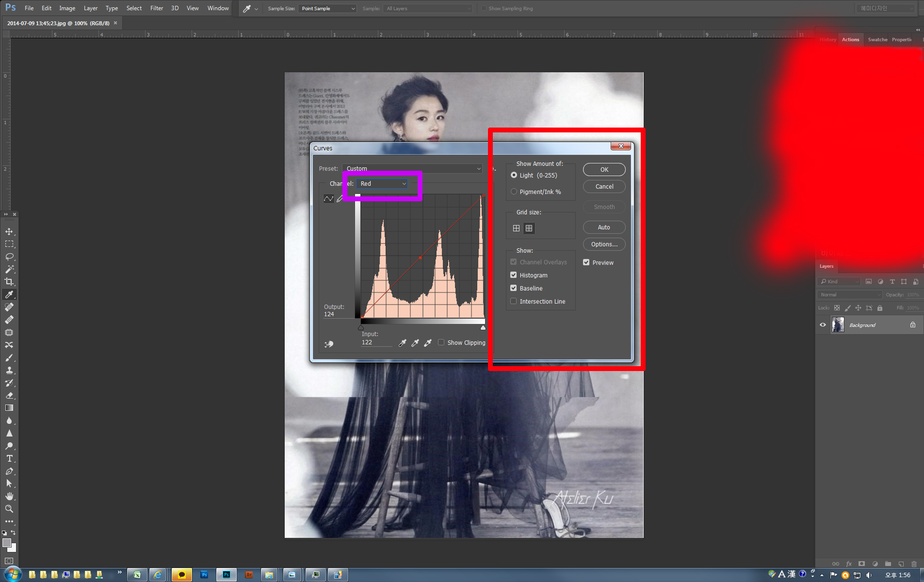Screen dimensions: 924x582
Task: Click the Background layer thumbnail
Action: coord(838,324)
